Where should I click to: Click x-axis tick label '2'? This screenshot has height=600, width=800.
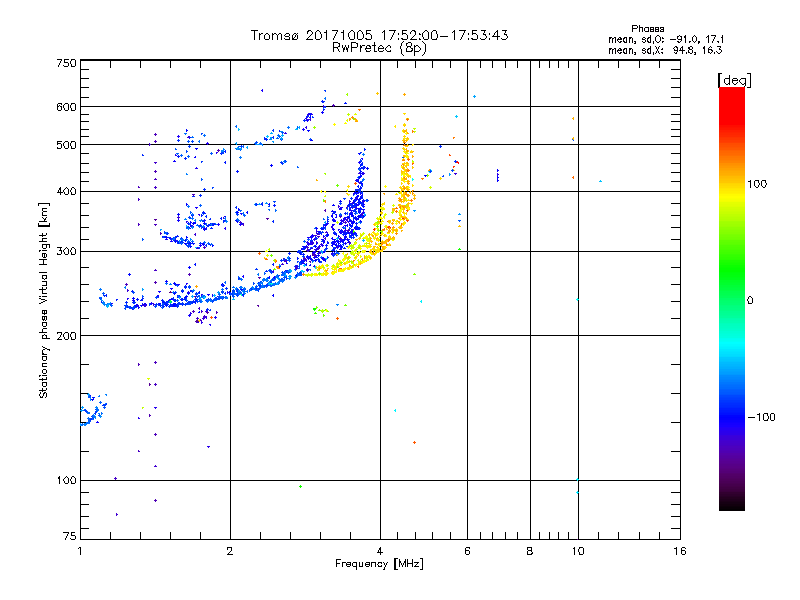pyautogui.click(x=230, y=551)
